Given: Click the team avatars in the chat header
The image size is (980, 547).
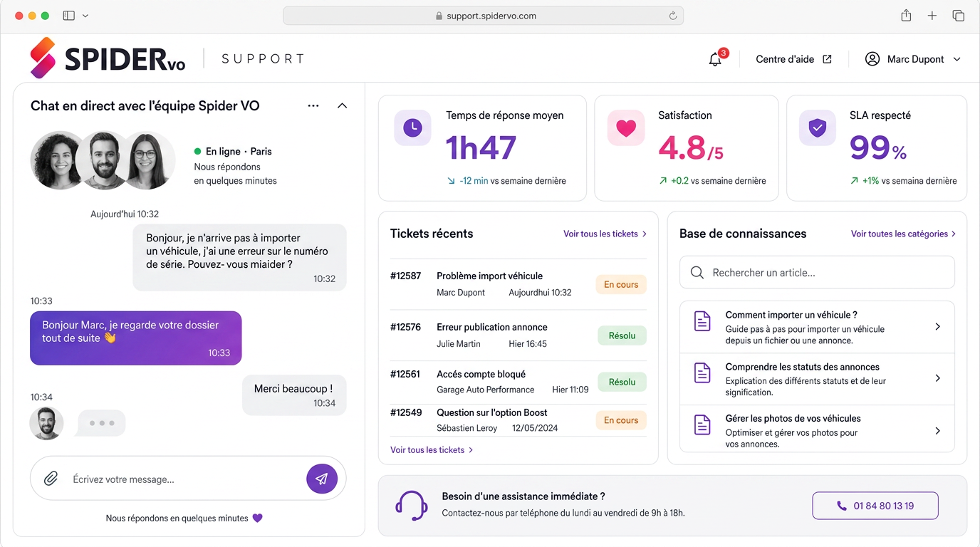Looking at the screenshot, I should (x=103, y=160).
